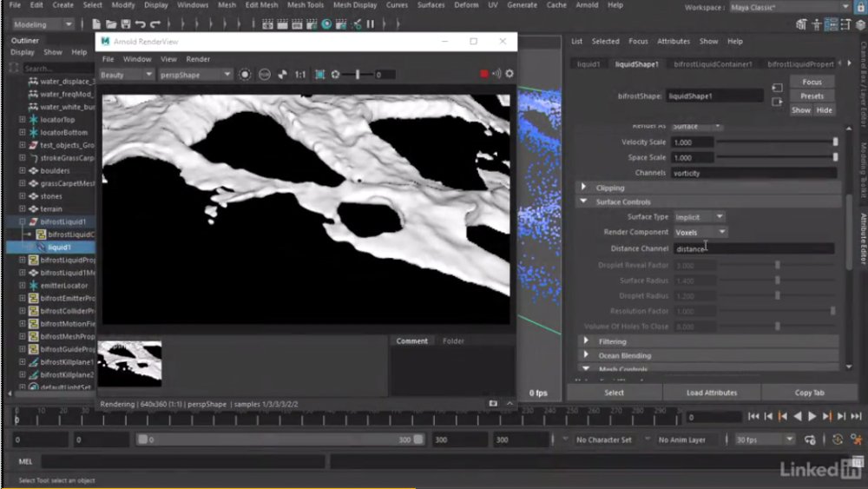
Task: Click the exposure icon in RenderView toolbar
Action: [x=335, y=74]
